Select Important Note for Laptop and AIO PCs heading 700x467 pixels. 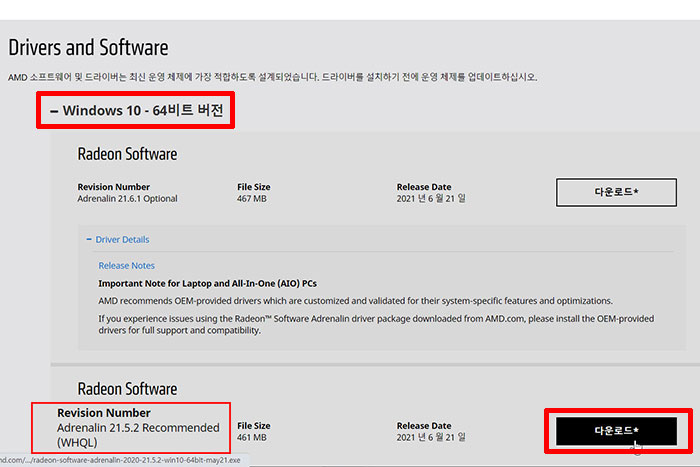[x=208, y=284]
